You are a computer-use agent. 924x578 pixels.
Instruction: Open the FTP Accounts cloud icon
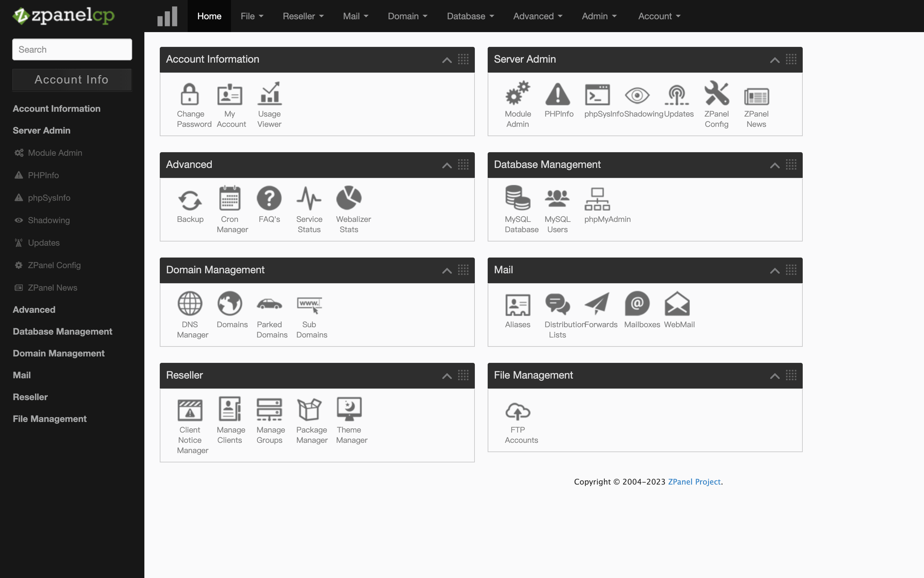coord(518,411)
